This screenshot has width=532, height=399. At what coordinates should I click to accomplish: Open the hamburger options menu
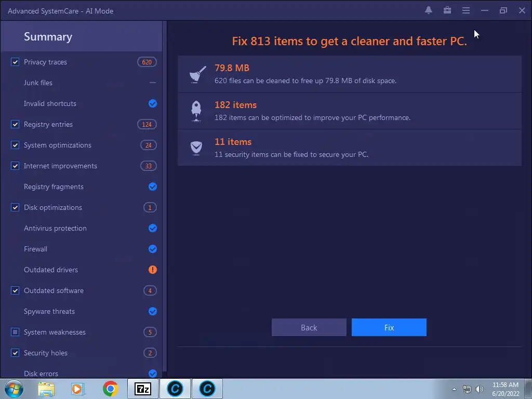466,10
